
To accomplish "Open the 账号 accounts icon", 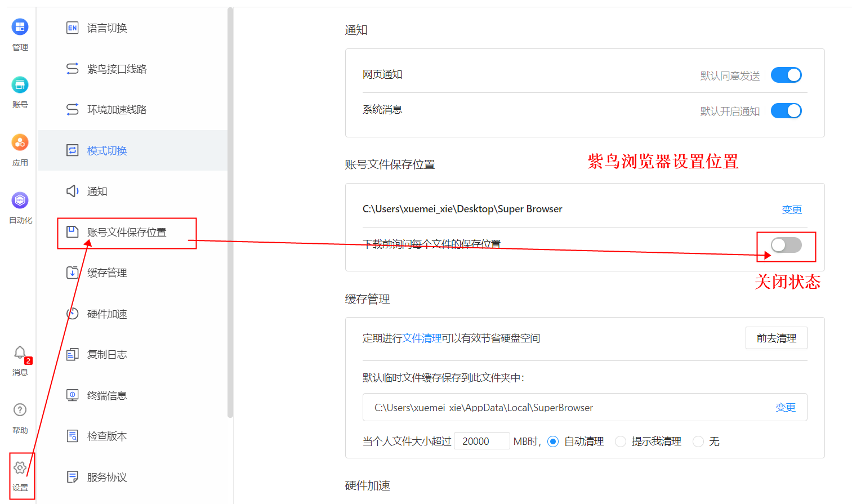I will click(20, 85).
